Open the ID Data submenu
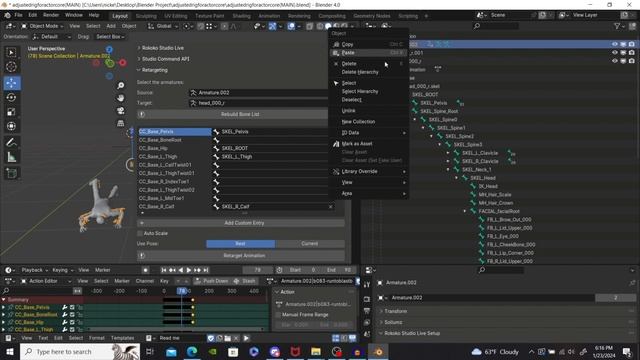Viewport: 640px width, 360px height. pos(369,133)
